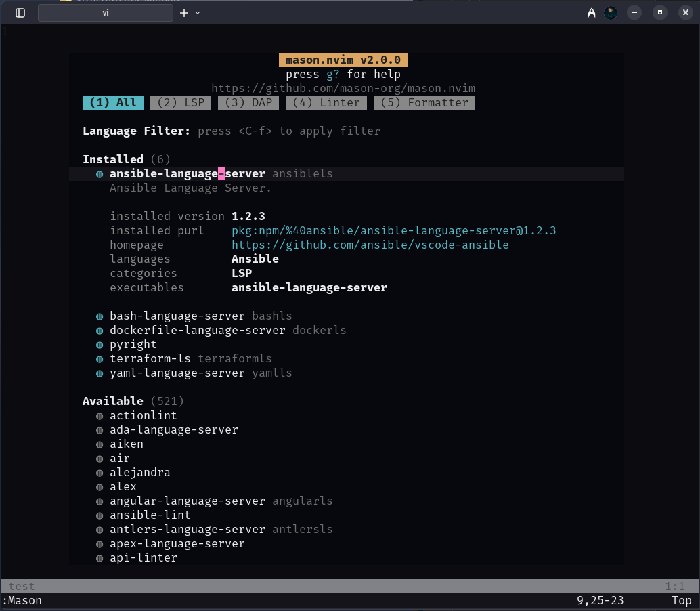Click the installed bullet beside ansible-language-server heading
The height and width of the screenshot is (611, 700).
pos(100,174)
